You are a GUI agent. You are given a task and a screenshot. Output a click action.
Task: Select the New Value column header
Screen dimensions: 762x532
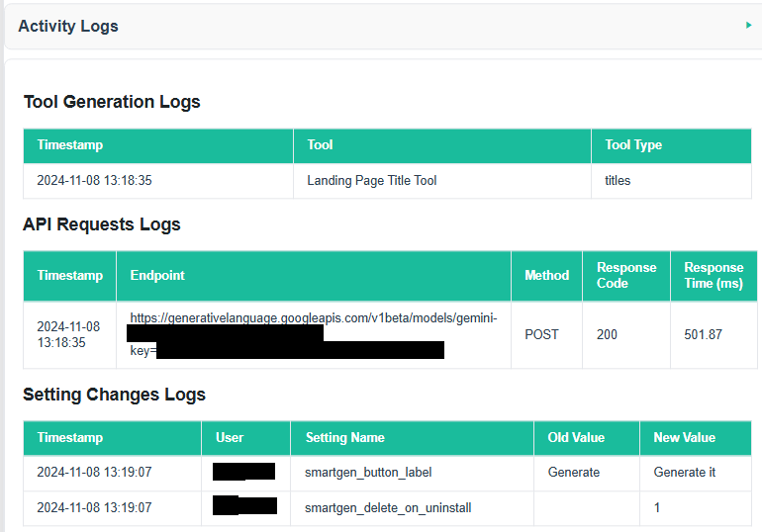coord(696,438)
